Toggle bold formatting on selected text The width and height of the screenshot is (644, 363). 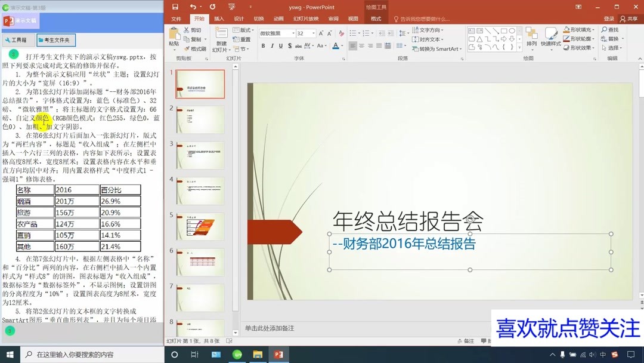(x=264, y=45)
